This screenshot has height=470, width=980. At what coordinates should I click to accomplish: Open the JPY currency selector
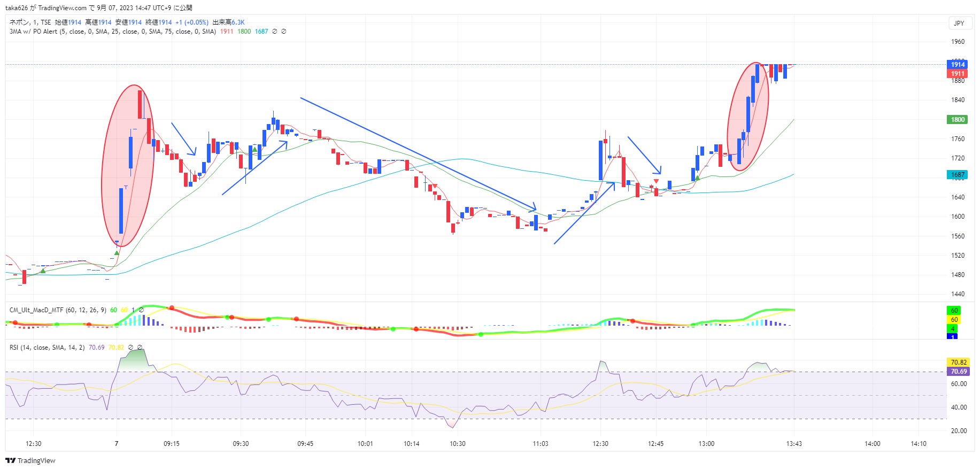click(959, 23)
